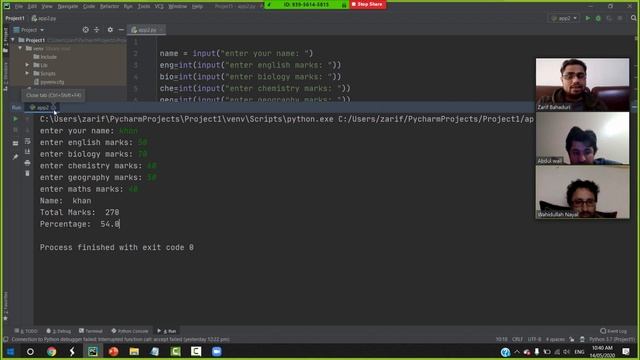Screen dimensions: 640x360
Task: Open the Window menu
Action: (x=178, y=7)
